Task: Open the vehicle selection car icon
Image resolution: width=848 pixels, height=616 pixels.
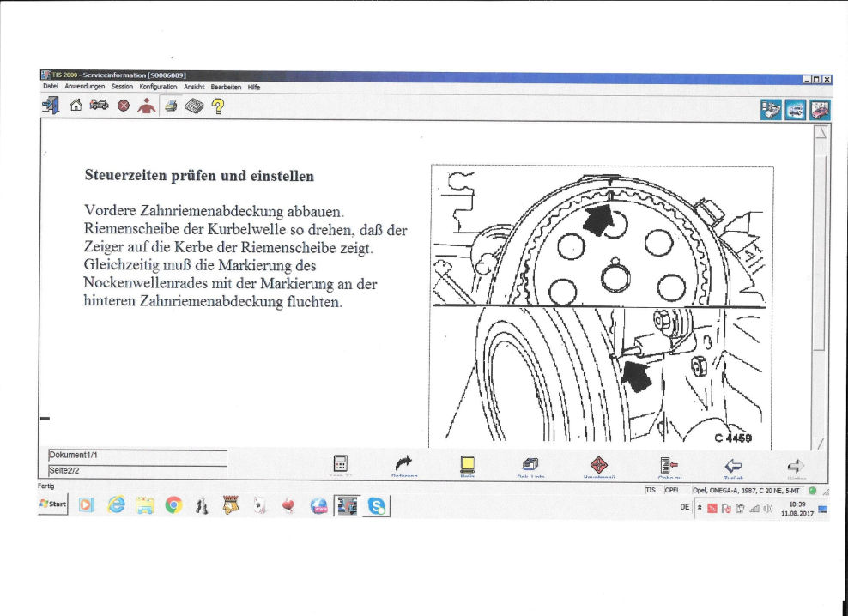Action: (x=98, y=106)
